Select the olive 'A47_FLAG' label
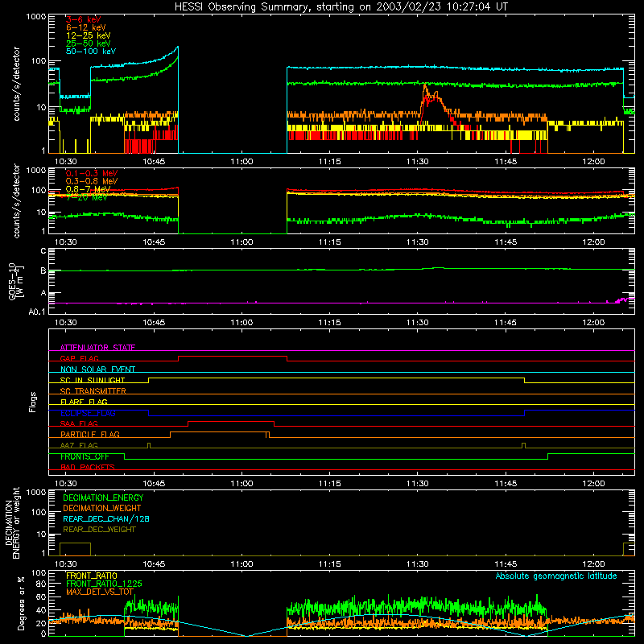 click(x=79, y=445)
